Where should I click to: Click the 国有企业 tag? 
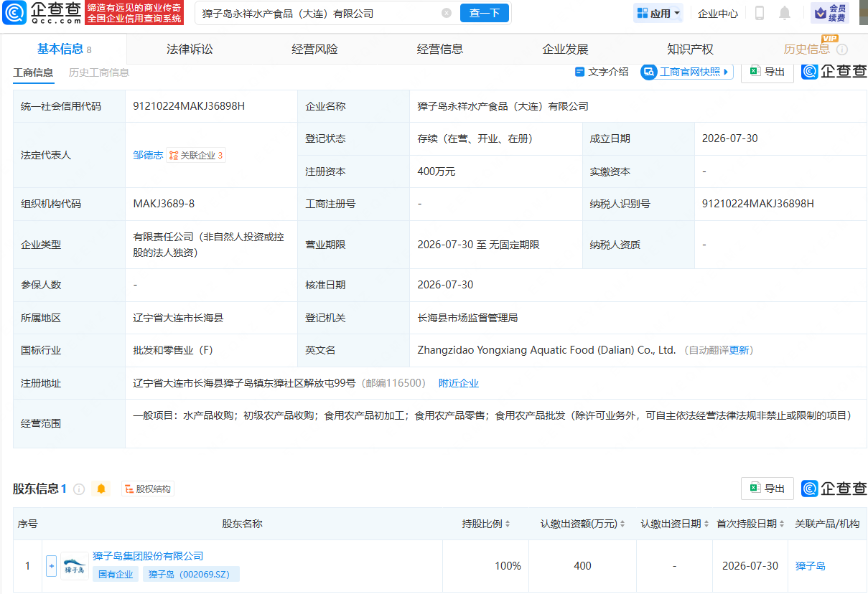tap(116, 574)
